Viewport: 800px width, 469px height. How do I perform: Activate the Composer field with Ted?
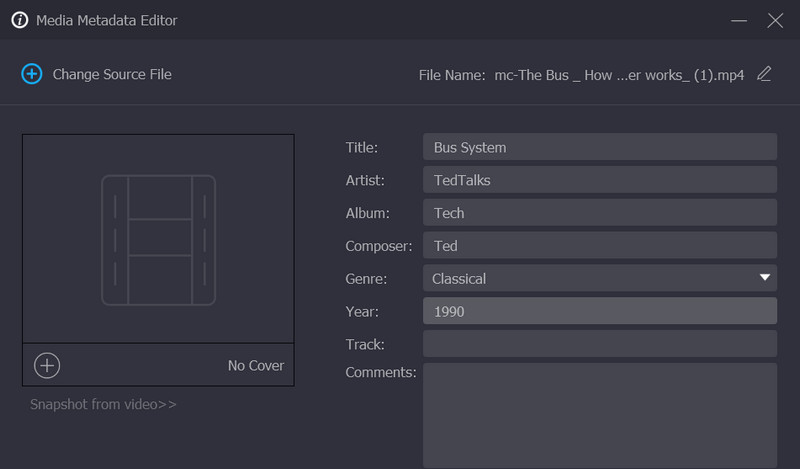(599, 245)
